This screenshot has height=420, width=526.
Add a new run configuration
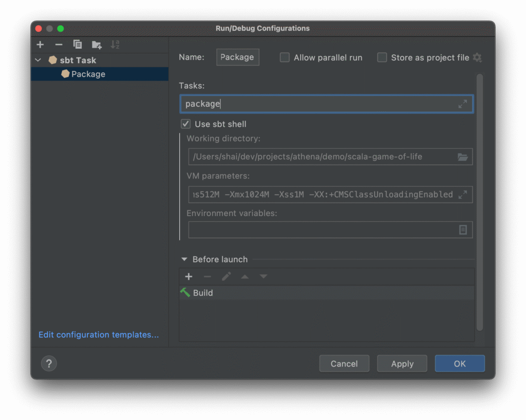click(40, 45)
